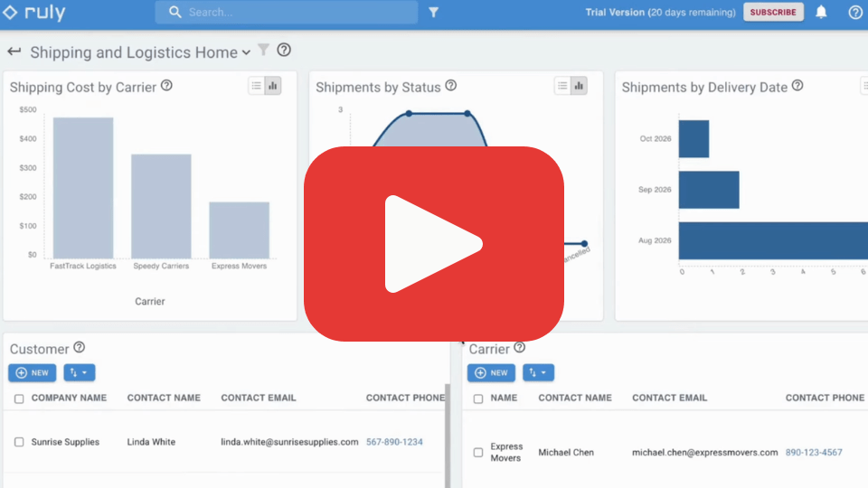Sort Customer by CONTACT PHONE header

coord(405,398)
